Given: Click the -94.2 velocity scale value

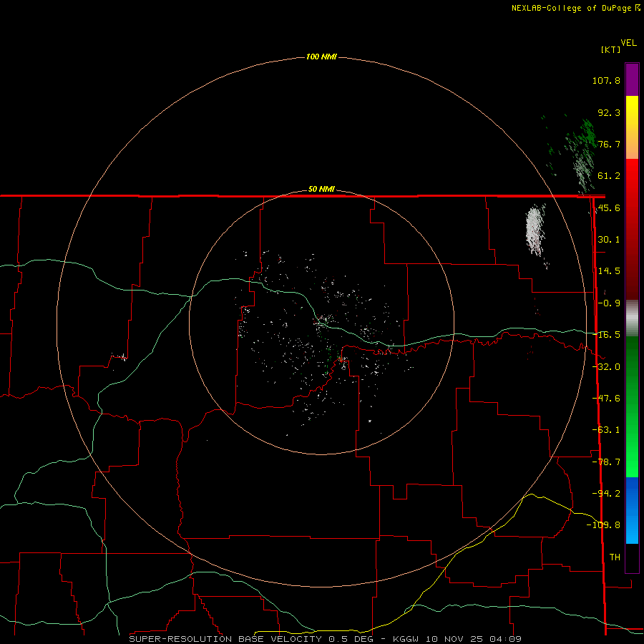Looking at the screenshot, I should [x=607, y=493].
